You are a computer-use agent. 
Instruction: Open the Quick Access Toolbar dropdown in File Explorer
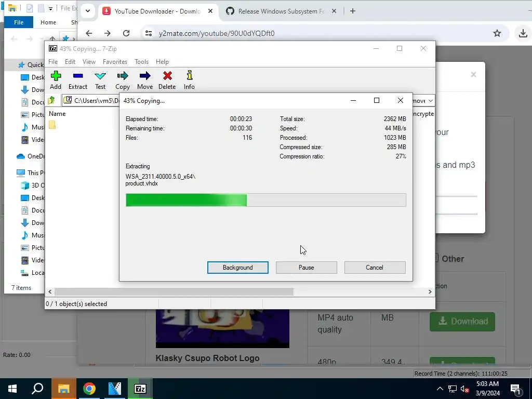tap(50, 8)
